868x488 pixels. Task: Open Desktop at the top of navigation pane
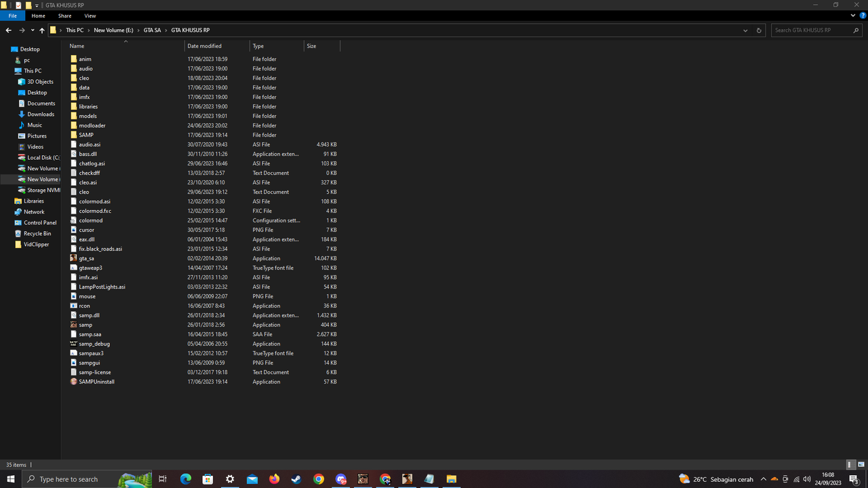pos(30,49)
